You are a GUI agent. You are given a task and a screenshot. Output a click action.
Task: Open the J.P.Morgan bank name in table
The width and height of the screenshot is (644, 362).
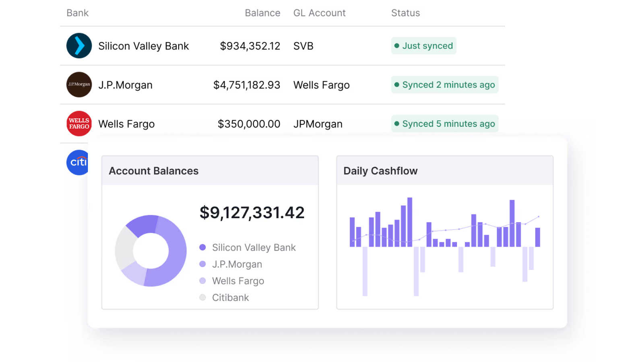point(125,85)
